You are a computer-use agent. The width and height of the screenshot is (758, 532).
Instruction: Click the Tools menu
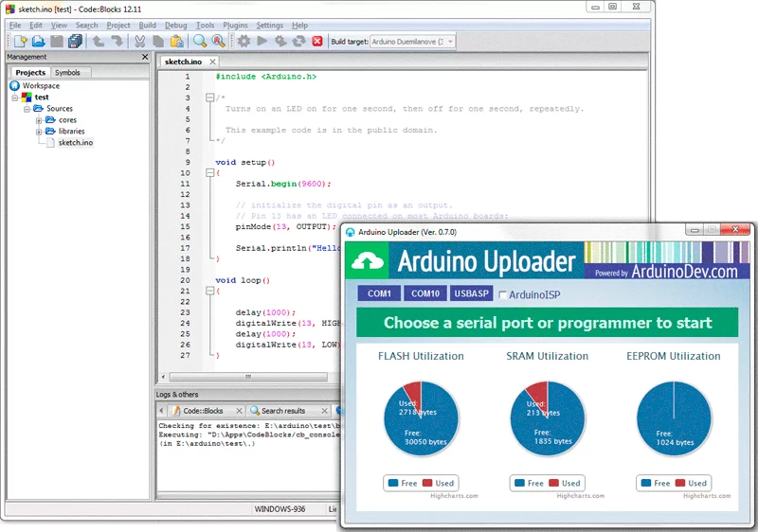click(x=205, y=26)
